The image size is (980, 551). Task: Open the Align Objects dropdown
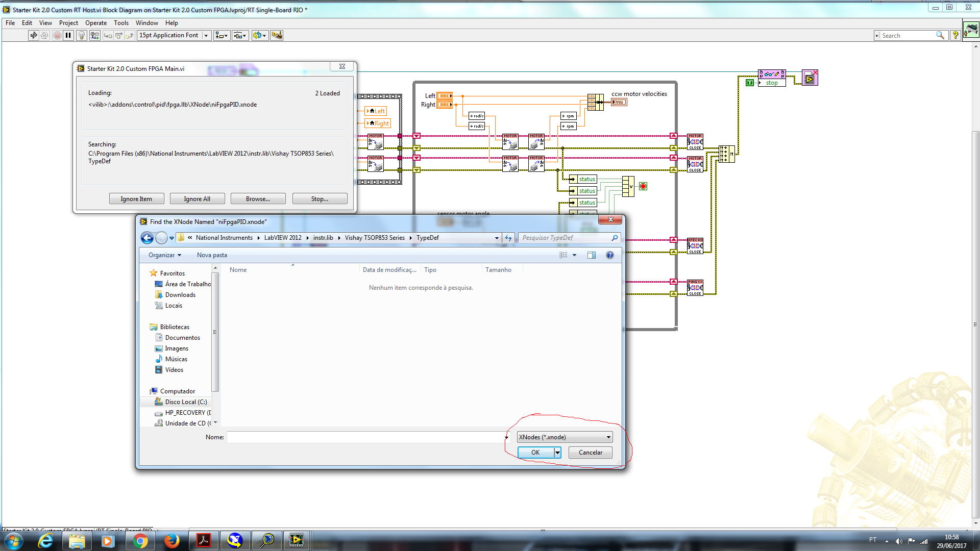(x=222, y=35)
